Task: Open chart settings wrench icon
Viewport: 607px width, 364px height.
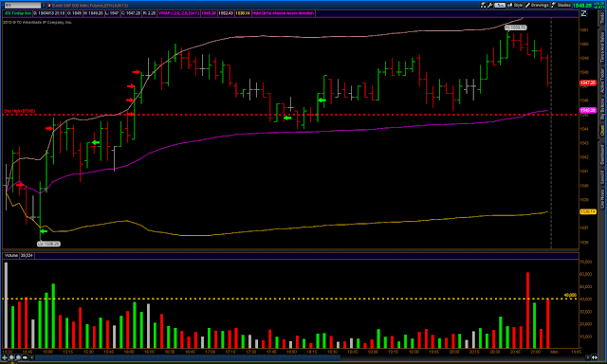Action: tap(489, 5)
